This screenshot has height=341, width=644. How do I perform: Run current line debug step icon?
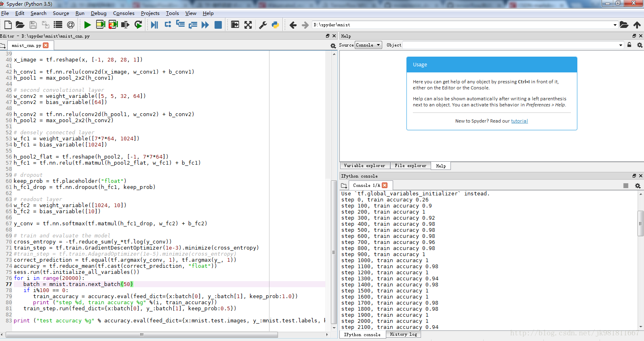[x=168, y=25]
